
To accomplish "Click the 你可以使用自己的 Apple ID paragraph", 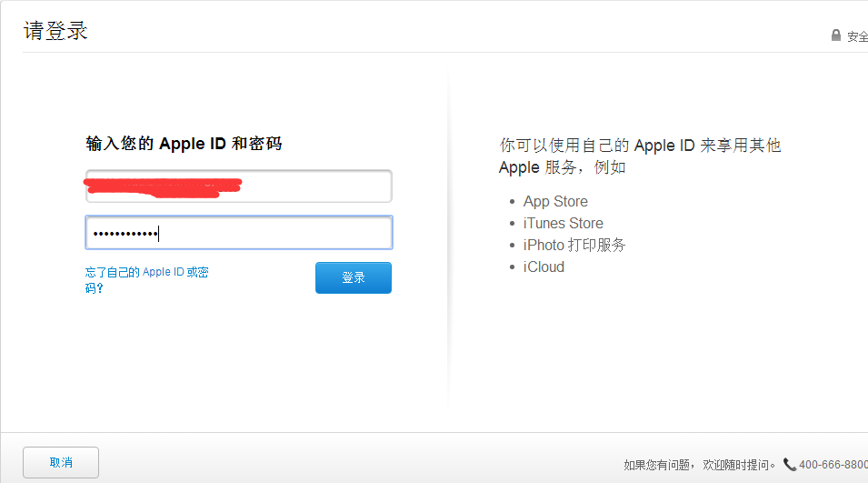I will tap(640, 156).
